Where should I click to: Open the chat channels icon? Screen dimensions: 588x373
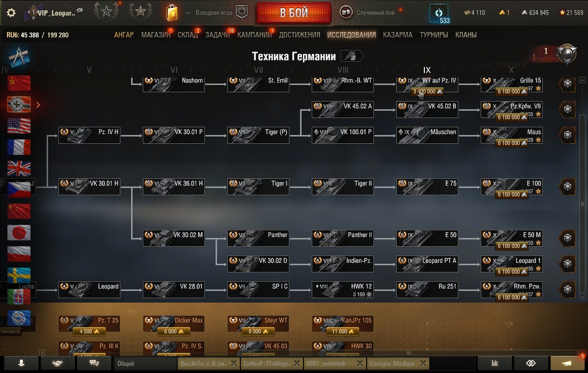[x=94, y=363]
